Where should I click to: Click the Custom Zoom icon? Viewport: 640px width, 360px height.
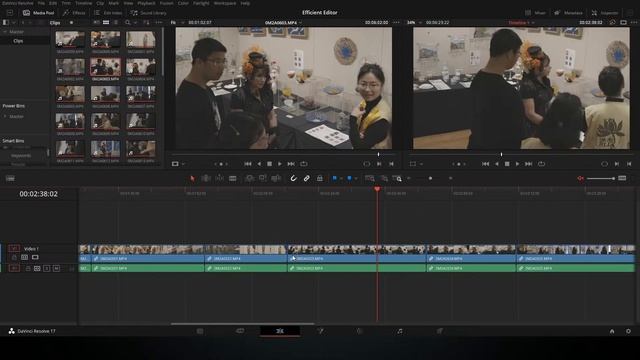click(397, 178)
